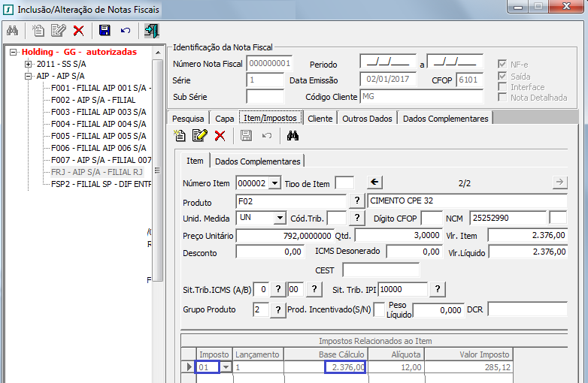This screenshot has width=588, height=383.
Task: Click the previous item left arrow button
Action: coord(375,182)
